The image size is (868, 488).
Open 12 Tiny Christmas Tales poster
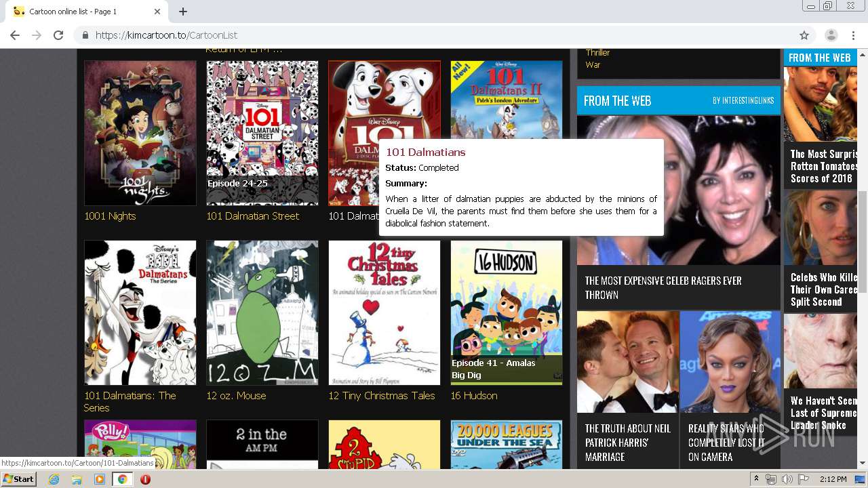pos(384,312)
